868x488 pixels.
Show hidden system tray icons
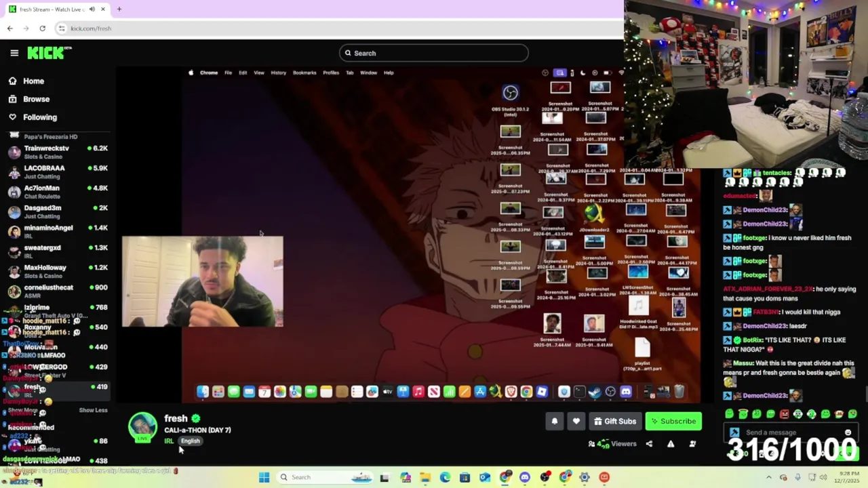768,477
